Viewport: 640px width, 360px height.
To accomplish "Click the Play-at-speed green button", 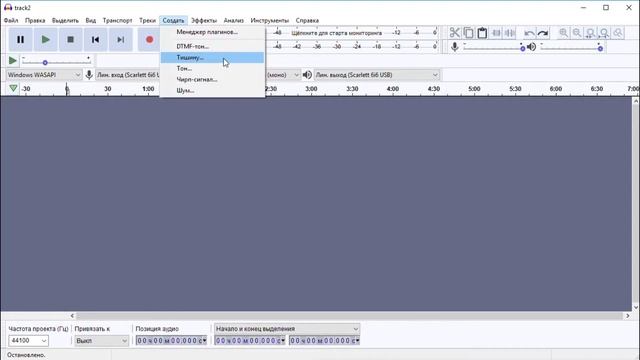I will click(x=13, y=61).
